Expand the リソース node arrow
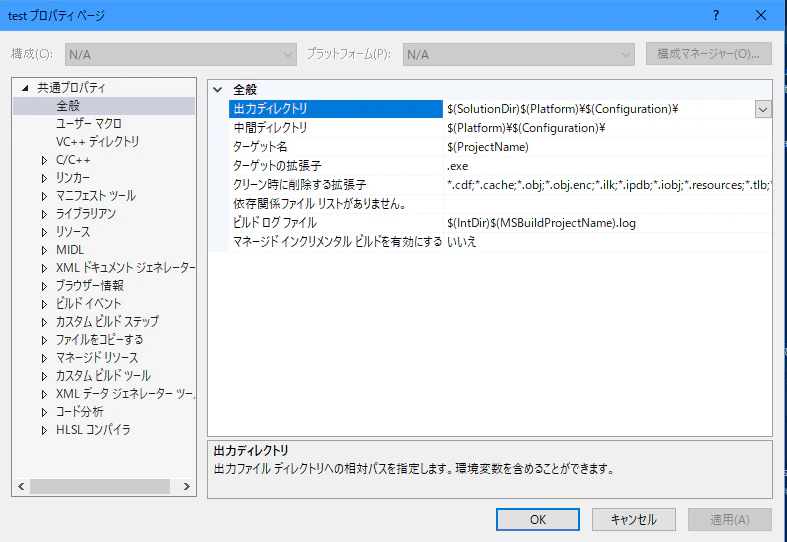 click(45, 232)
